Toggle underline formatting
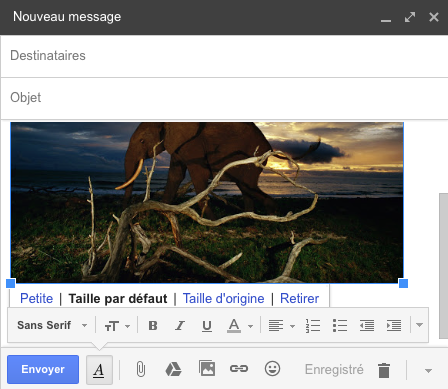The image size is (448, 389). (207, 326)
